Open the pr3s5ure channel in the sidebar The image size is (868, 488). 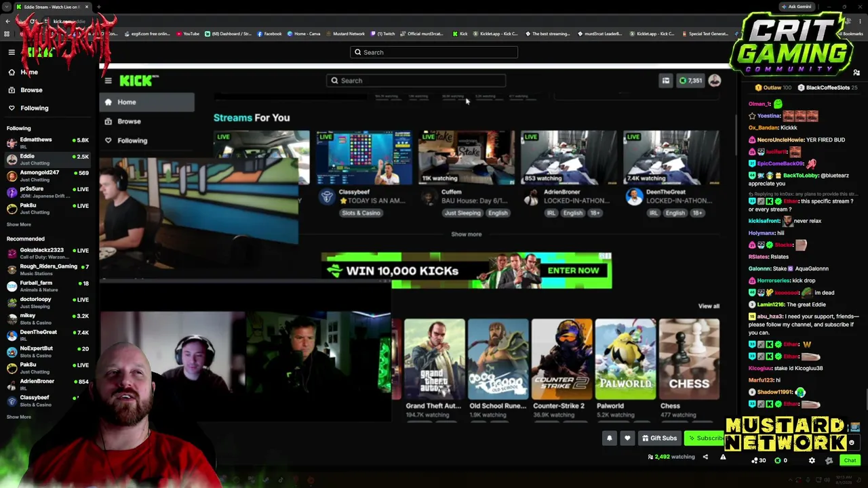[x=47, y=192]
